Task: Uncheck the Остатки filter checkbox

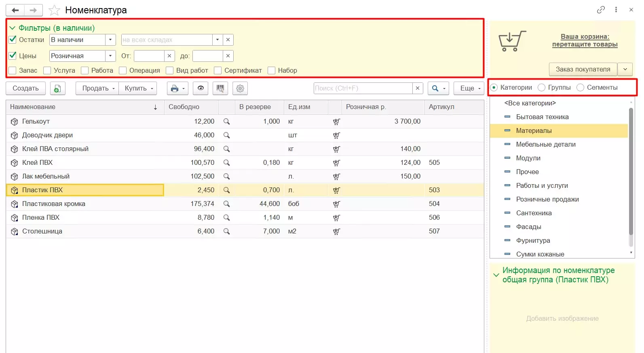Action: click(13, 40)
